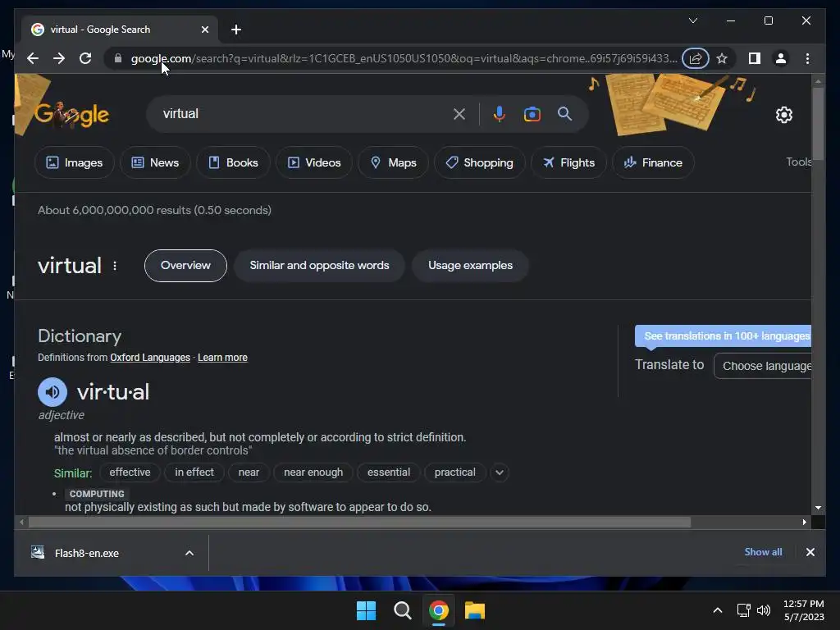Click the vertical page scrollbar thumb
Image resolution: width=840 pixels, height=630 pixels.
click(818, 123)
